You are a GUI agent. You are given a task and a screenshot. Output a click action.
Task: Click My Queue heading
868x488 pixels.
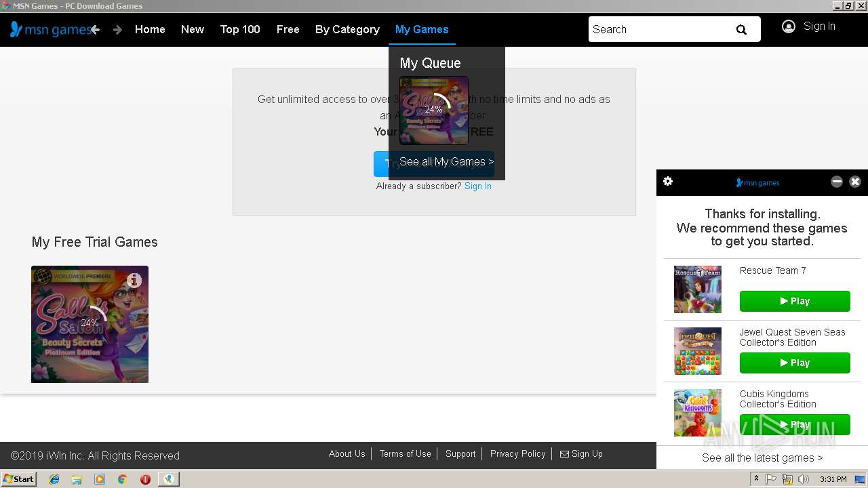[x=430, y=63]
